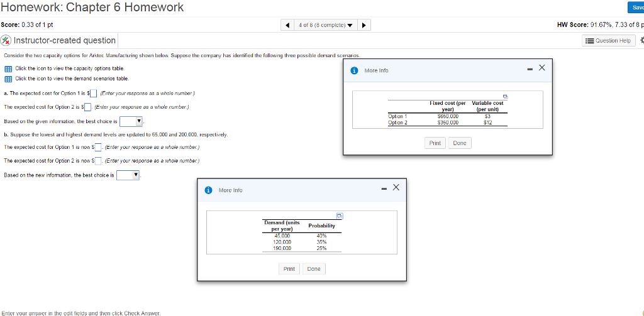644x316 pixels.
Task: Click copy icon above demand probability table
Action: pos(339,215)
